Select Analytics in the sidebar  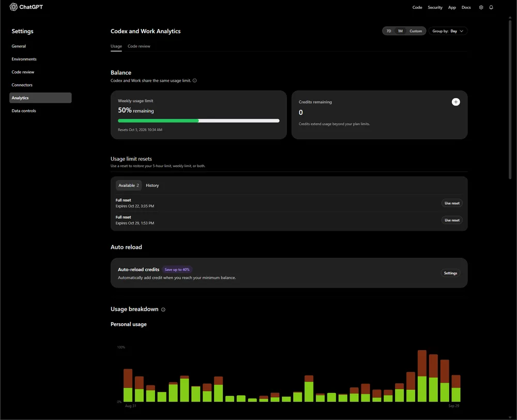[40, 98]
